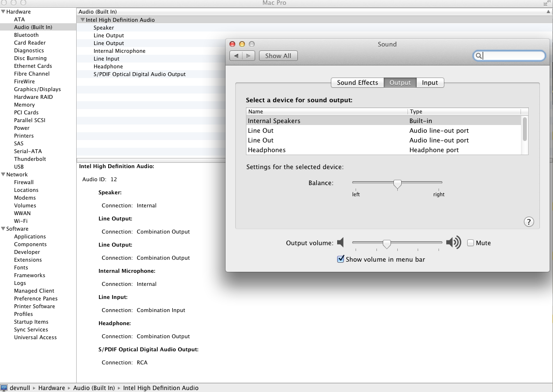Click the Output volume slider thumb

click(387, 244)
